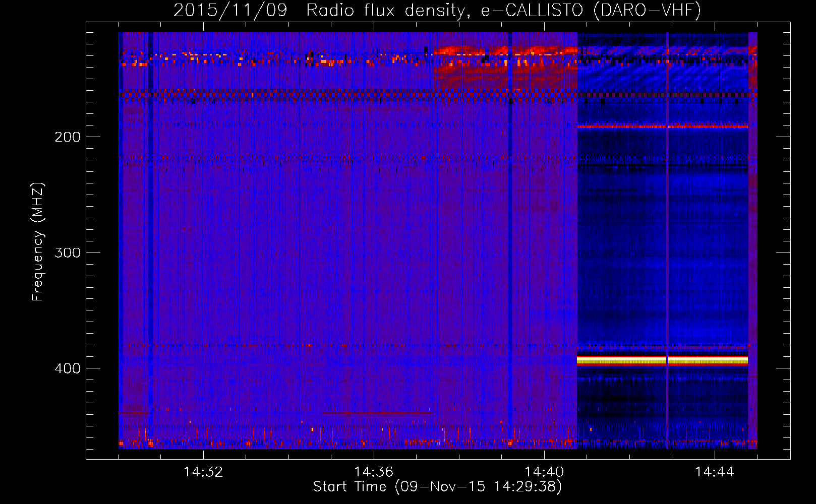Select the "Frequency (MHZ)" vertical axis label
This screenshot has width=816, height=504.
(38, 242)
